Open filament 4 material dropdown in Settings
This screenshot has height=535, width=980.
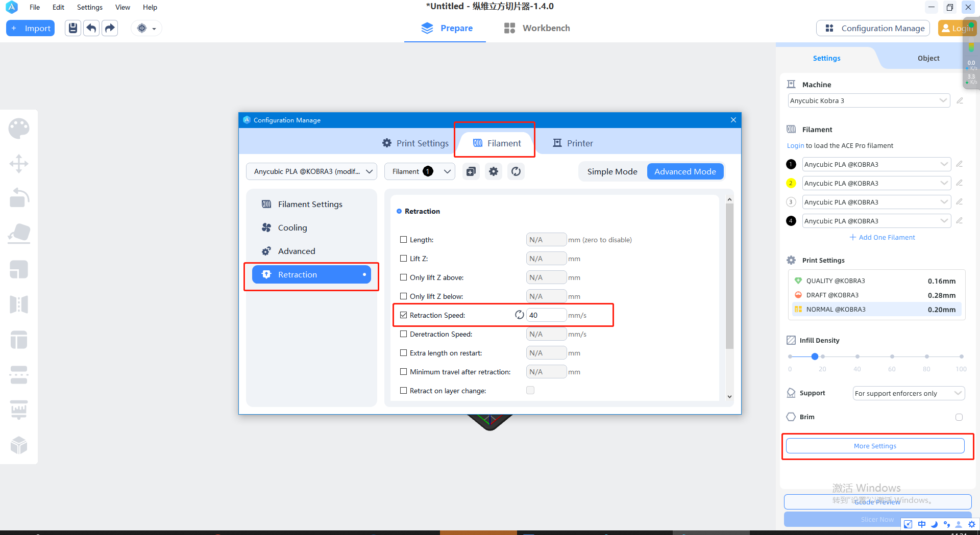[876, 221]
